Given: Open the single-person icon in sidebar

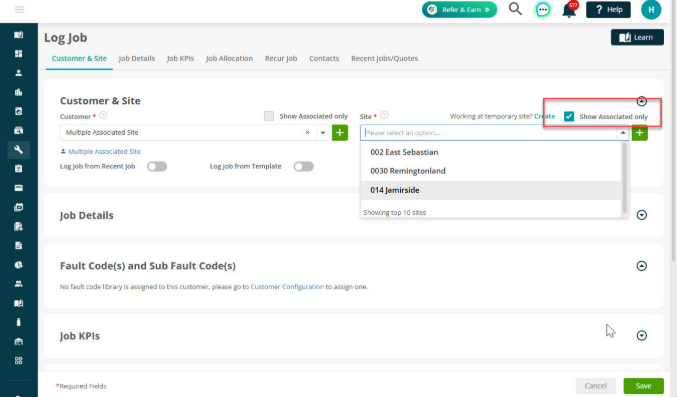Looking at the screenshot, I should [19, 73].
